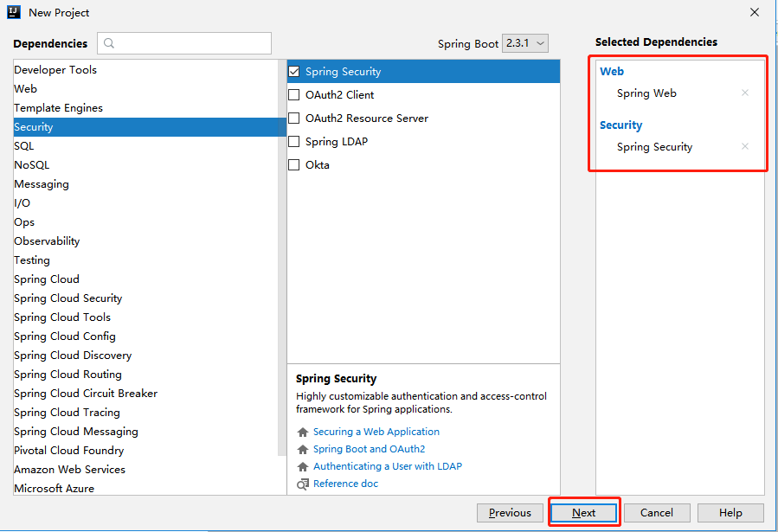Image resolution: width=778 pixels, height=532 pixels.
Task: Focus the dependencies search field
Action: (184, 43)
